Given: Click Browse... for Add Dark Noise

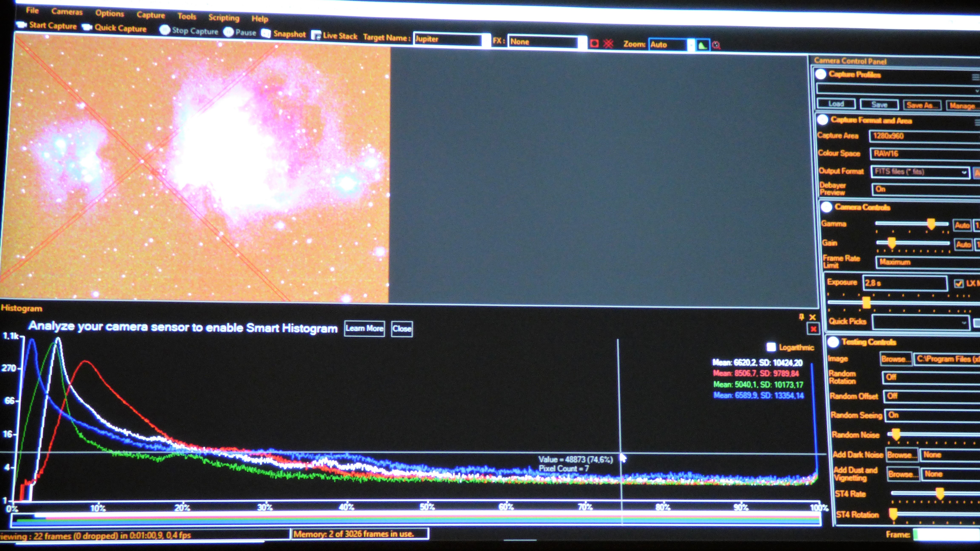Looking at the screenshot, I should 902,455.
